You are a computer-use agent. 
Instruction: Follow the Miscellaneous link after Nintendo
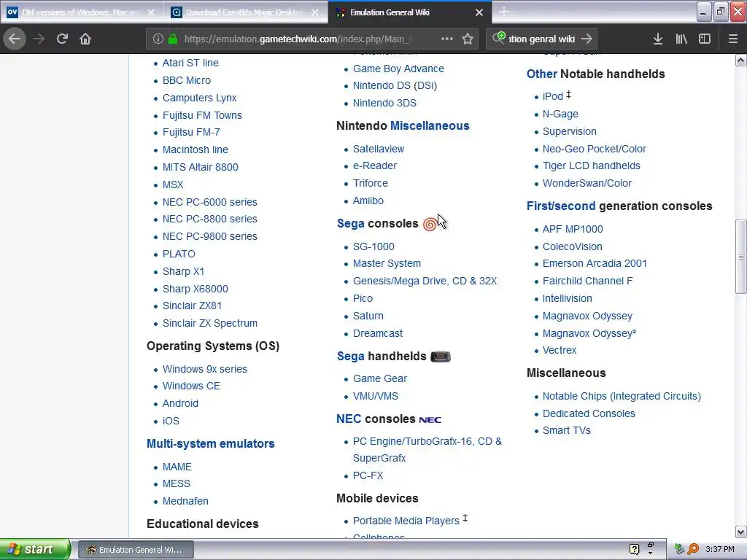430,125
